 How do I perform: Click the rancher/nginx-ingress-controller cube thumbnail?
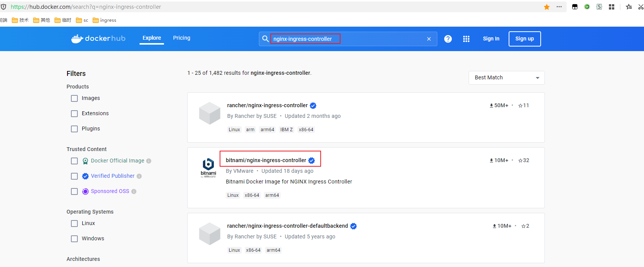point(210,113)
